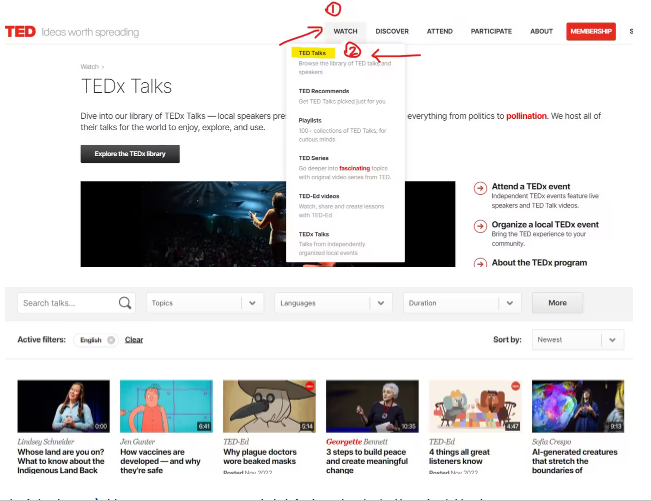This screenshot has width=651, height=501.
Task: Open the Languages dropdown
Action: coord(381,303)
